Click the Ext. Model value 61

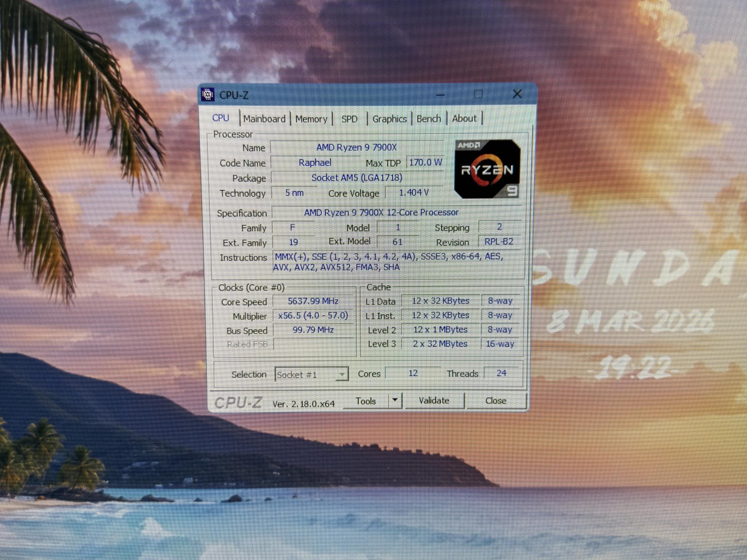pos(398,242)
